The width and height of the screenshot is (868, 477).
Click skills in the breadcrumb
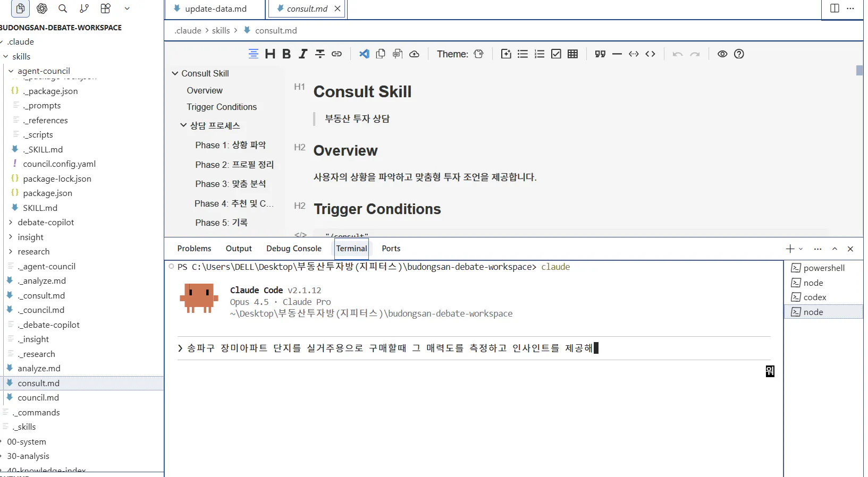[x=221, y=30]
